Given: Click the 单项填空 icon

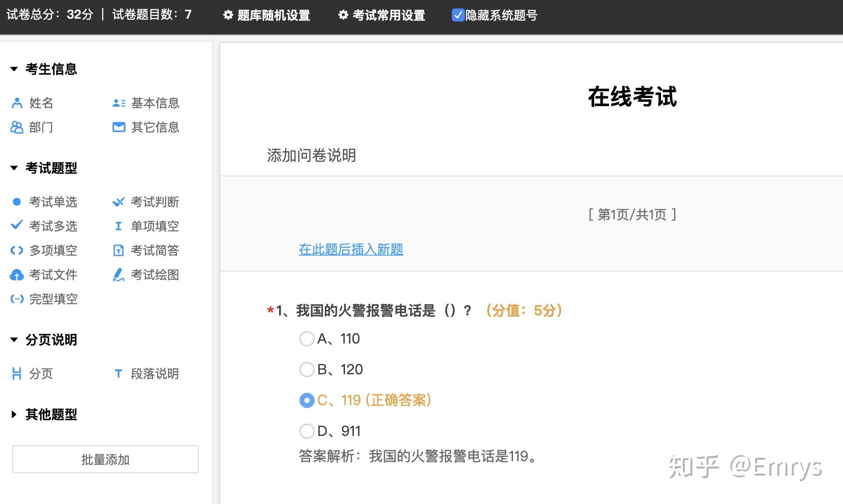Looking at the screenshot, I should click(119, 226).
